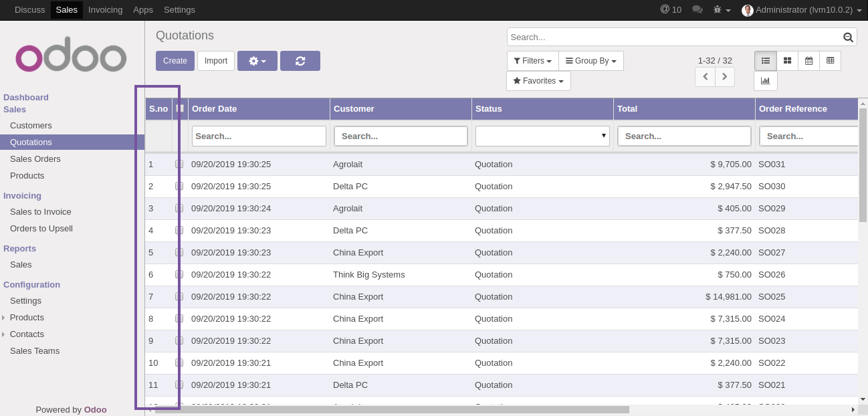This screenshot has height=416, width=868.
Task: Expand the Group By dropdown
Action: 590,61
